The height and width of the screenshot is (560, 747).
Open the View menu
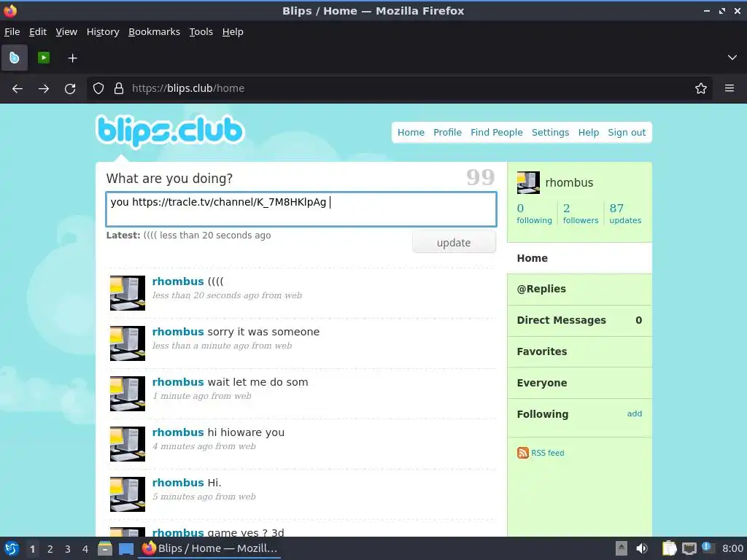(x=66, y=32)
